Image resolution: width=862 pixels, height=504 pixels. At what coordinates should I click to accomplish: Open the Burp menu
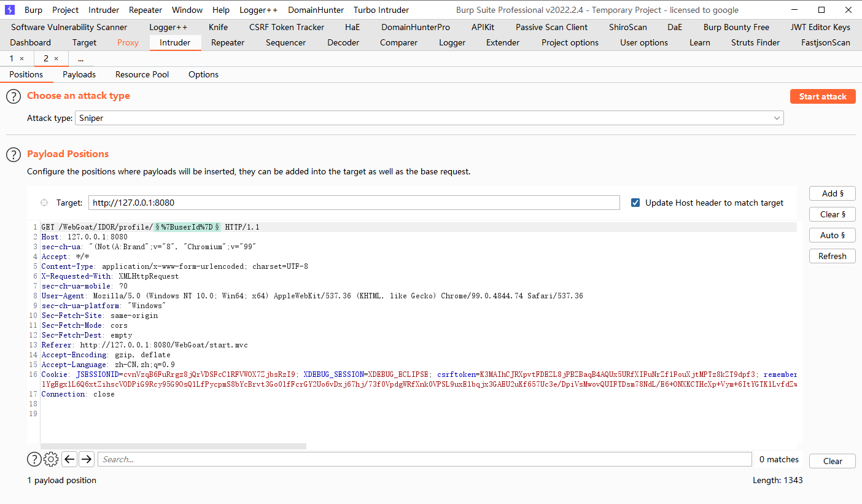click(x=33, y=10)
